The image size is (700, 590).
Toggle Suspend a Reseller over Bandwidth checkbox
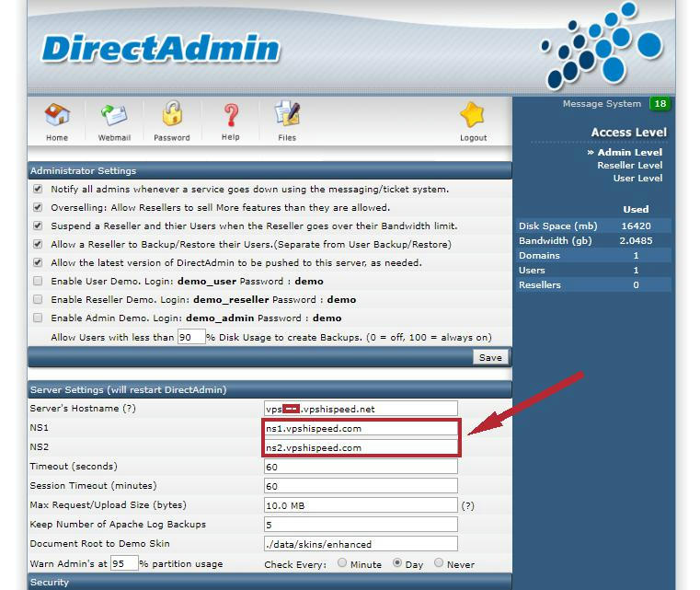click(38, 226)
